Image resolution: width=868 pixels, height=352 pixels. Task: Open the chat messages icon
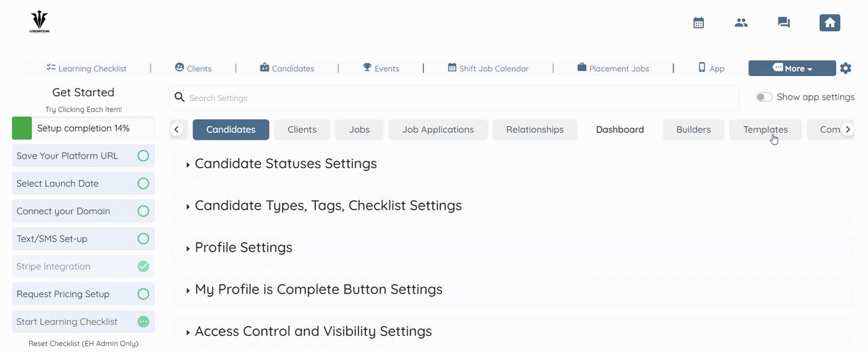(x=784, y=23)
